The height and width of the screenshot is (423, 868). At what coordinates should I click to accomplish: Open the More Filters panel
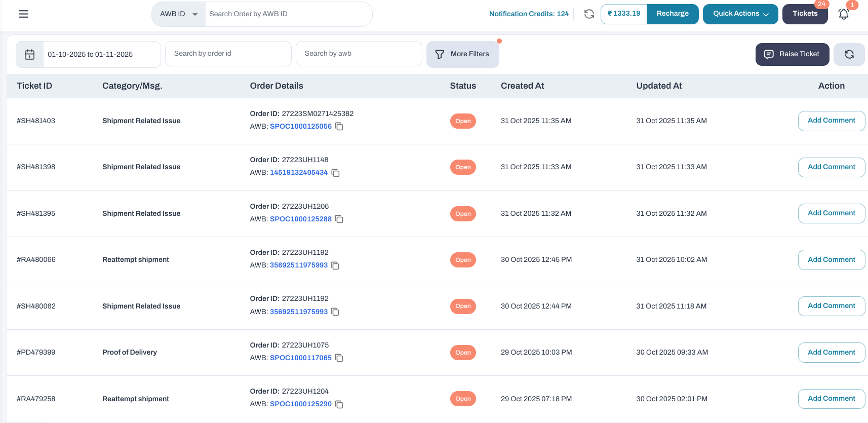click(462, 54)
